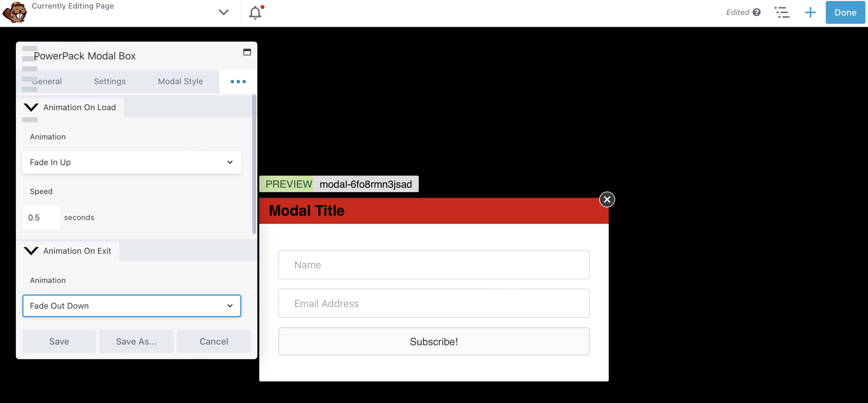Switch to the General tab
868x403 pixels.
click(x=47, y=81)
